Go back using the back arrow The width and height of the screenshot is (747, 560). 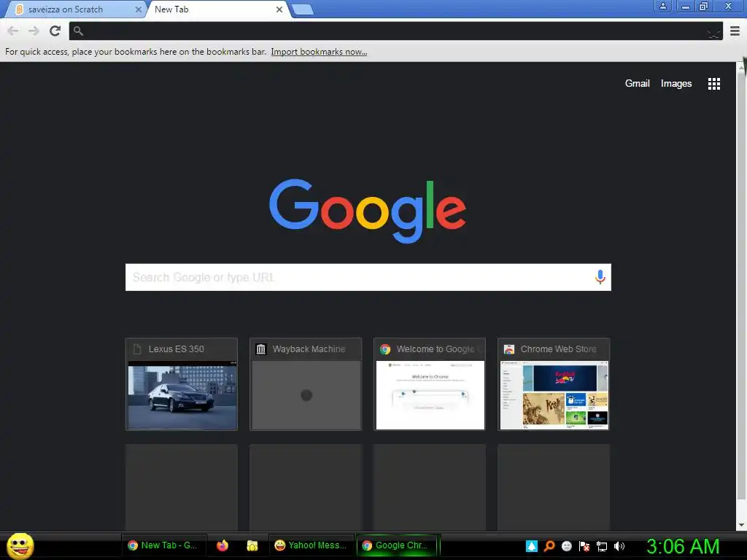coord(13,31)
